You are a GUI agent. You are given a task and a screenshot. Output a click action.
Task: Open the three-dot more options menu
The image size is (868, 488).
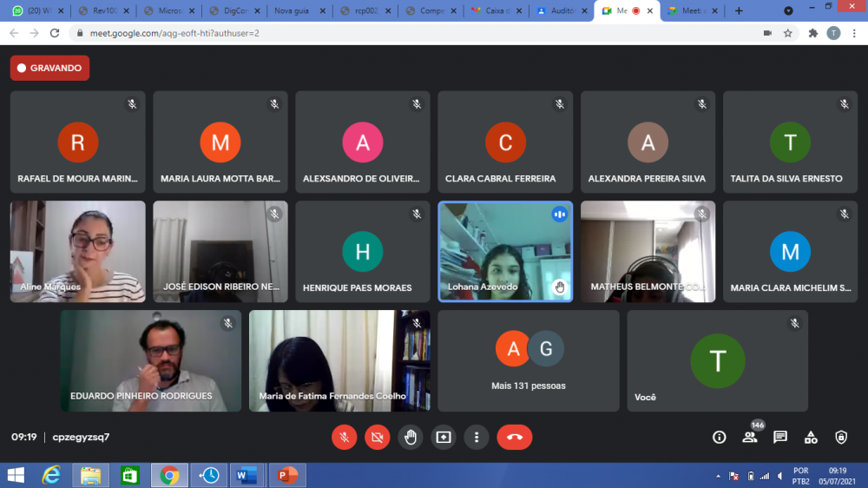(x=476, y=438)
